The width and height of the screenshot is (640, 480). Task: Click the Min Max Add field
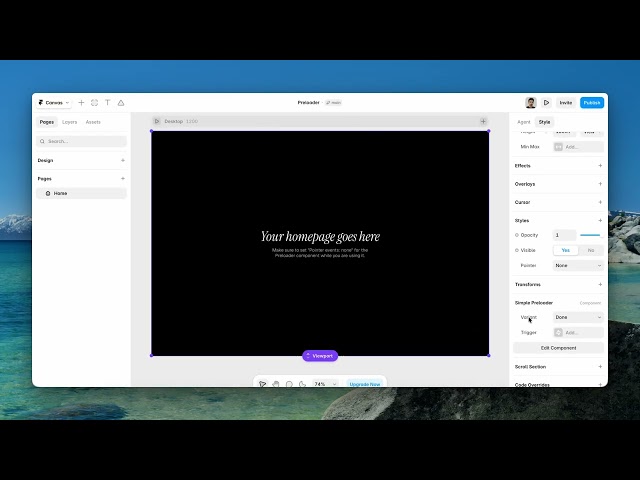click(x=578, y=147)
